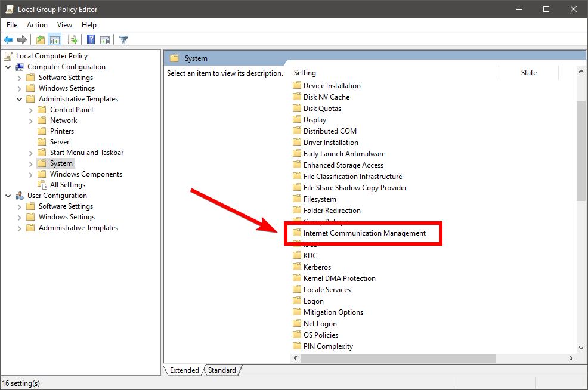Click the Filter funnel toolbar icon
Viewport: 588px width, 390px height.
[123, 40]
